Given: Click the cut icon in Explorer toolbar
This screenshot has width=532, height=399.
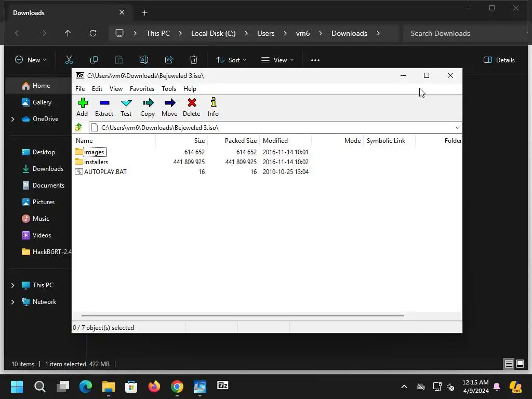Looking at the screenshot, I should click(69, 60).
